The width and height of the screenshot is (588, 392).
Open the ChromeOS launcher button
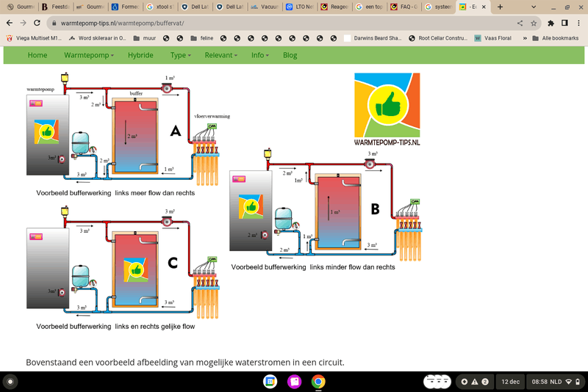(10, 382)
